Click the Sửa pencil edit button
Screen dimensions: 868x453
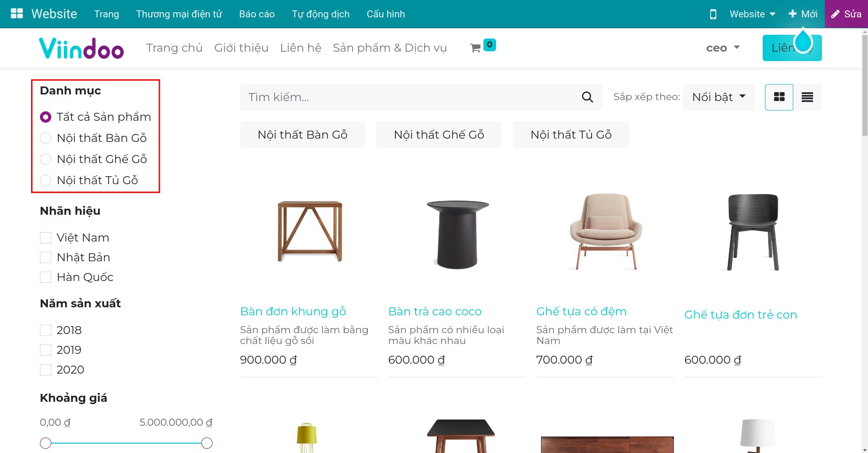click(x=846, y=14)
